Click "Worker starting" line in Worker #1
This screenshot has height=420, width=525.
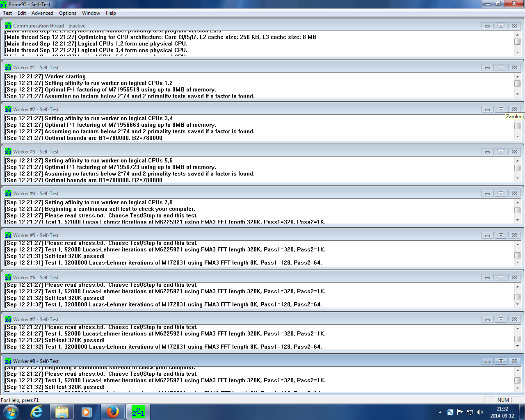pyautogui.click(x=45, y=76)
